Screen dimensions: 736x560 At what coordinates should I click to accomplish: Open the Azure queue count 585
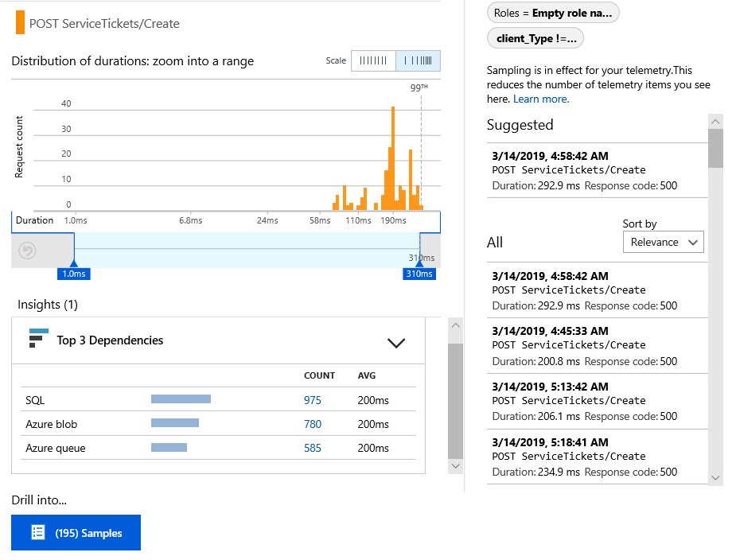[313, 448]
